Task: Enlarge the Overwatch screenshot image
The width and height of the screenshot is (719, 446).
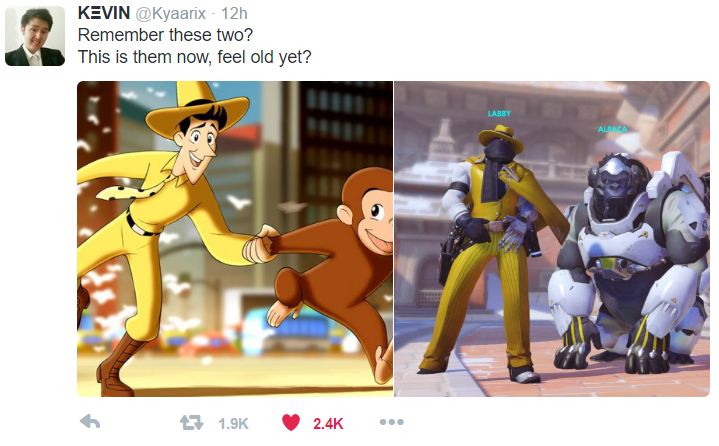Action: point(552,239)
